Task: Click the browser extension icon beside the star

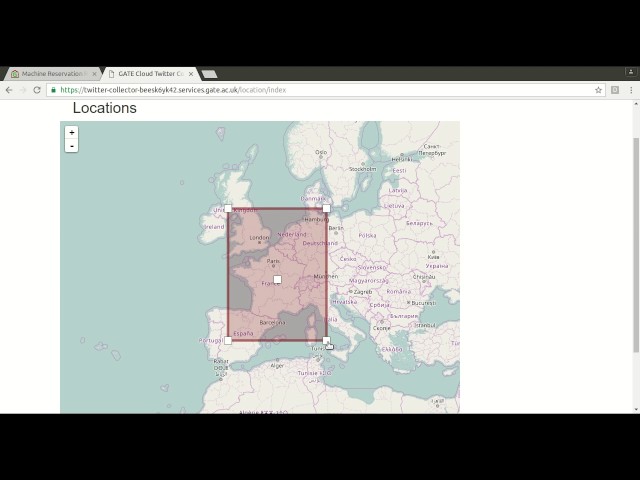Action: coord(615,90)
